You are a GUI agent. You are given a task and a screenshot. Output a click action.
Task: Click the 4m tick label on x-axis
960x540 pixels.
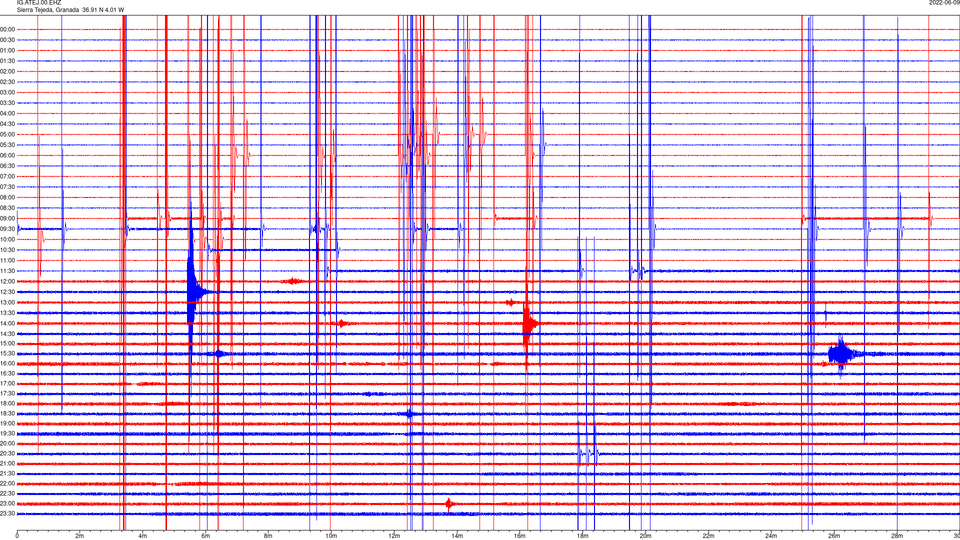(x=143, y=536)
